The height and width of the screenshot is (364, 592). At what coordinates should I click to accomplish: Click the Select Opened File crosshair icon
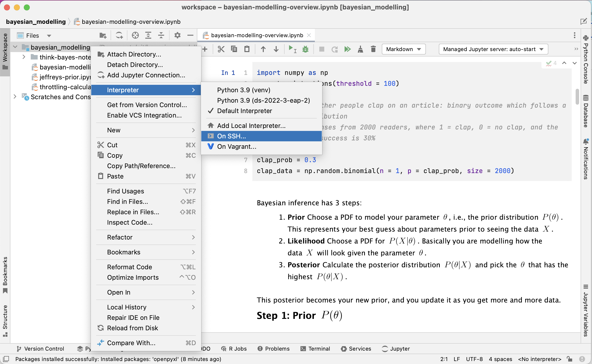point(135,35)
